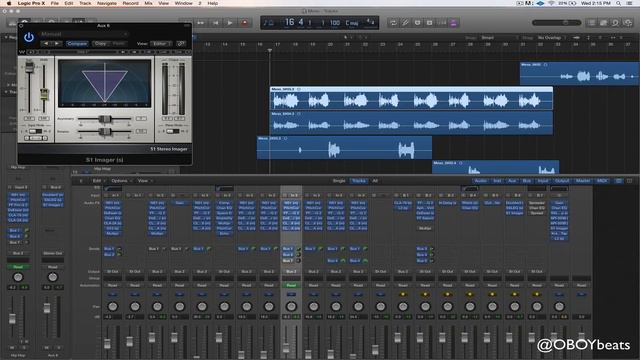Open the pointer tool menu above ruler
Viewport: 640px width, 360px height.
(348, 38)
